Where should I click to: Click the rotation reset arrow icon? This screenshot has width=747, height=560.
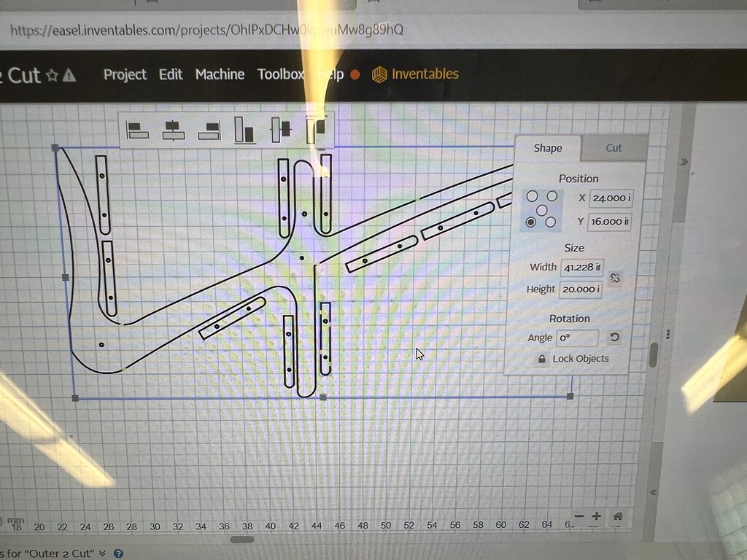[x=614, y=337]
